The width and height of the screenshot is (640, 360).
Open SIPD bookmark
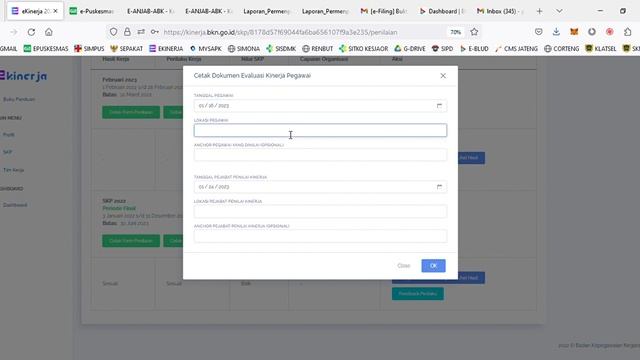coord(442,49)
